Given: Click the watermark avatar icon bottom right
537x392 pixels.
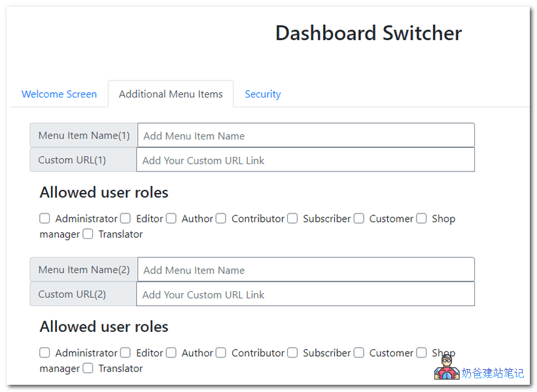Looking at the screenshot, I should click(x=446, y=368).
